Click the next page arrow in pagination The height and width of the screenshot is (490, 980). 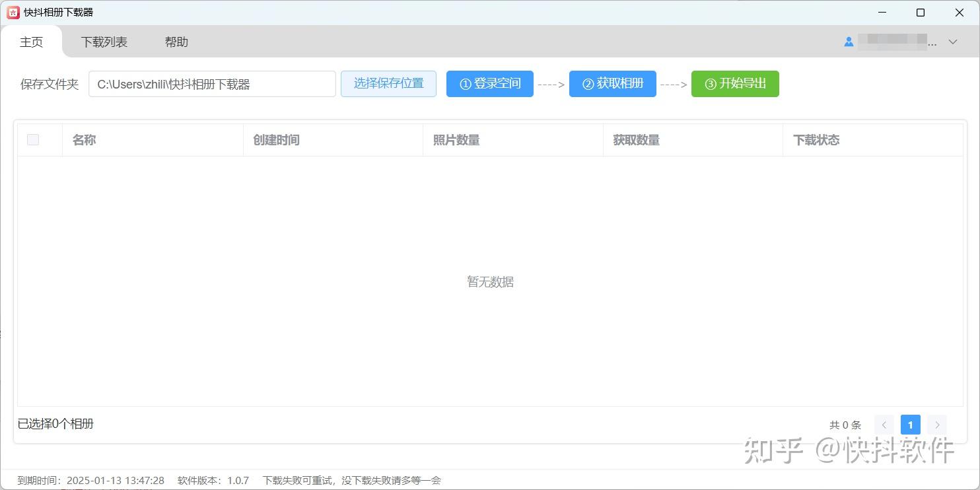(x=936, y=425)
